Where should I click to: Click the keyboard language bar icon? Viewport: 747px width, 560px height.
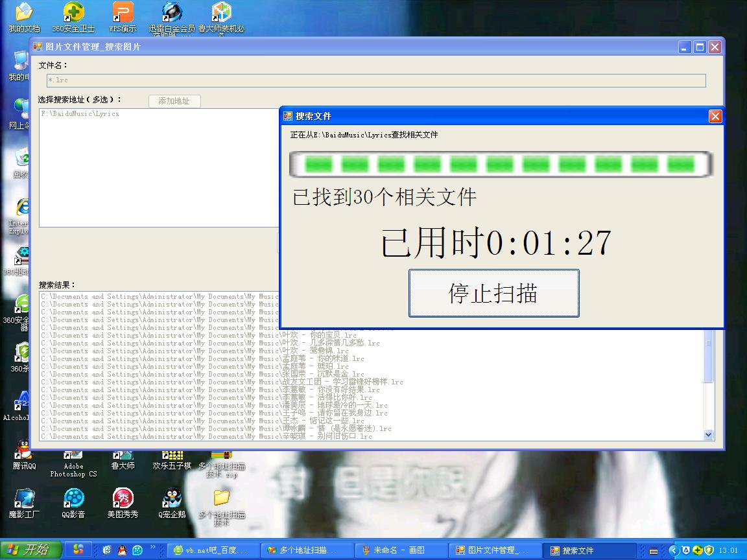654,551
